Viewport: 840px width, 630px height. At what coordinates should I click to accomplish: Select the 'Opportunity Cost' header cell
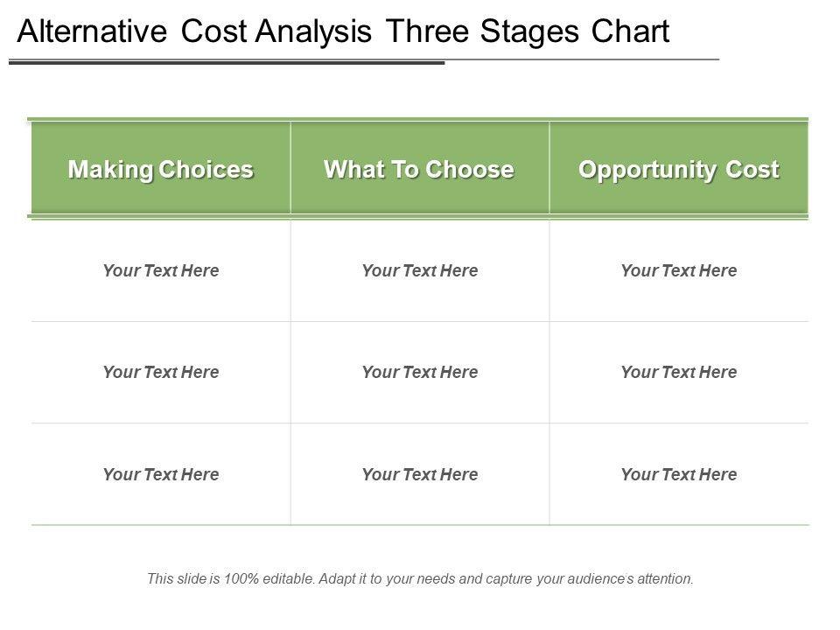pyautogui.click(x=679, y=169)
